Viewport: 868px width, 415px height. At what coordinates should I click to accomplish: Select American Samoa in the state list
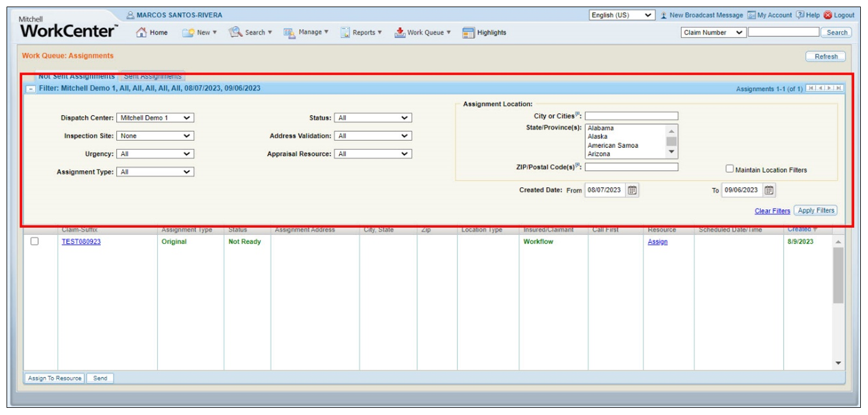(612, 145)
